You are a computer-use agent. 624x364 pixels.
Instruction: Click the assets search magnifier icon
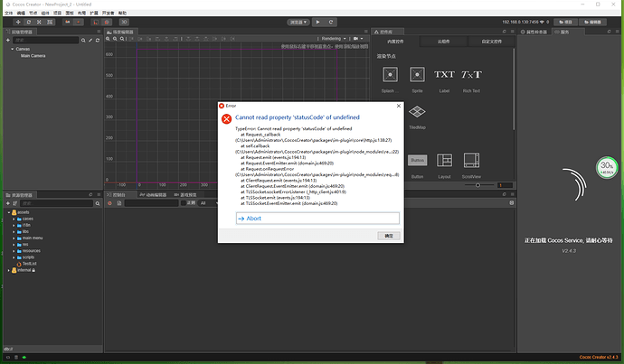coord(98,203)
